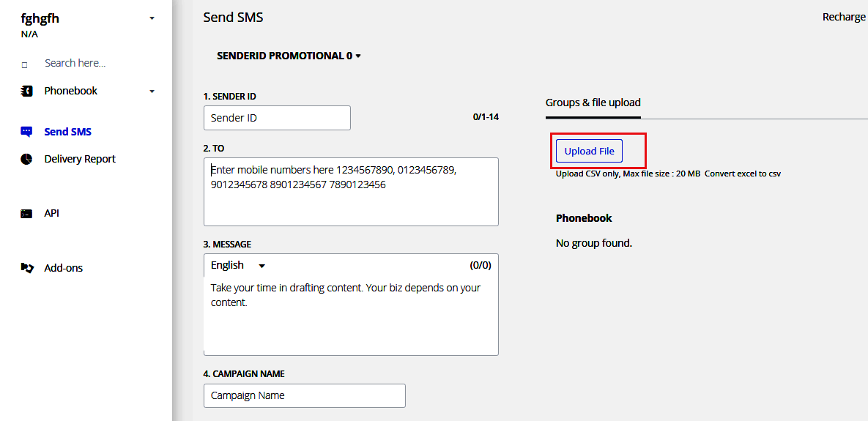
Task: Click the search icon beside Search here
Action: click(24, 65)
